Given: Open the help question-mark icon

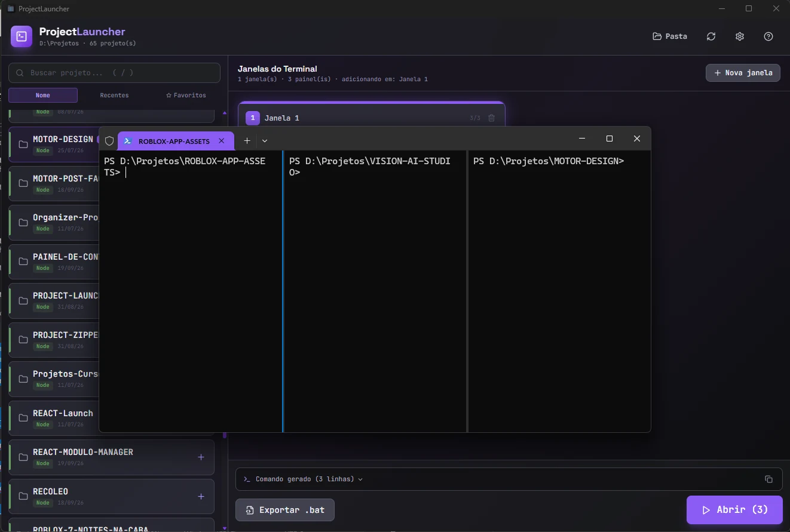Looking at the screenshot, I should click(x=768, y=36).
